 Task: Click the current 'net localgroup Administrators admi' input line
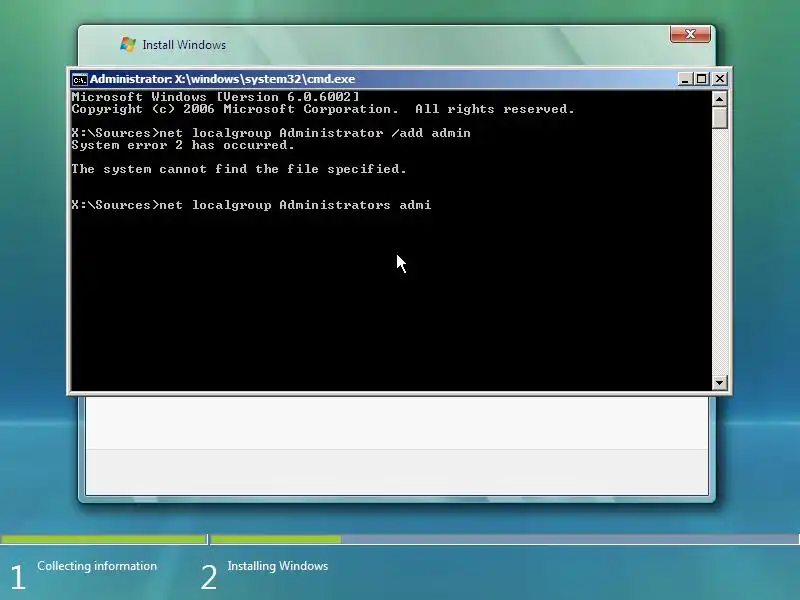(x=251, y=205)
